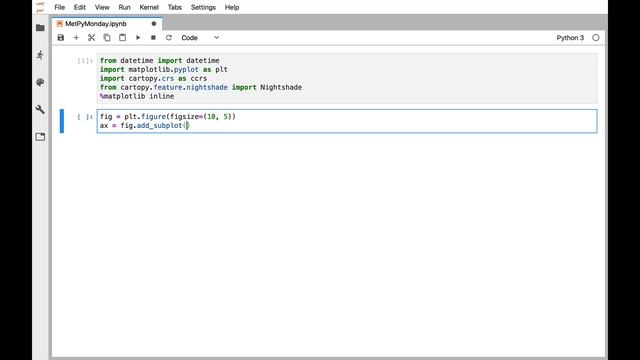Insert a new cell with the plus icon
640x360 pixels.
(x=76, y=38)
